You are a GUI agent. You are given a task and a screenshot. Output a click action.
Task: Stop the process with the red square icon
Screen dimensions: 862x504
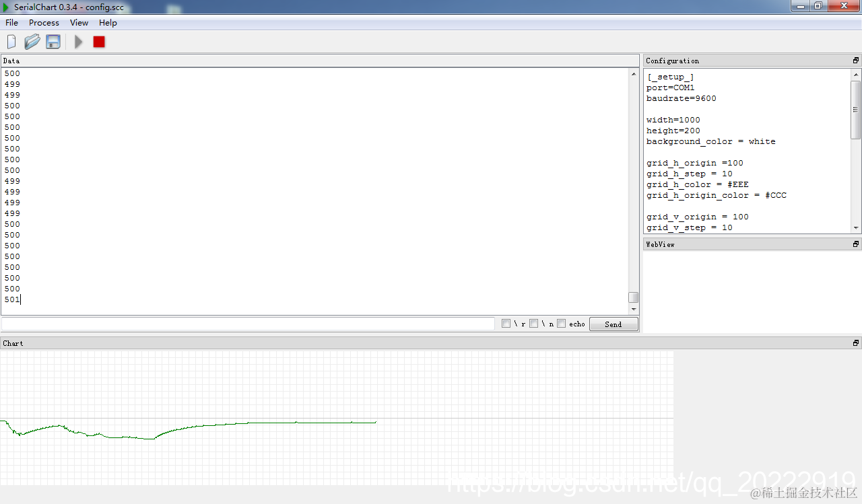(99, 42)
